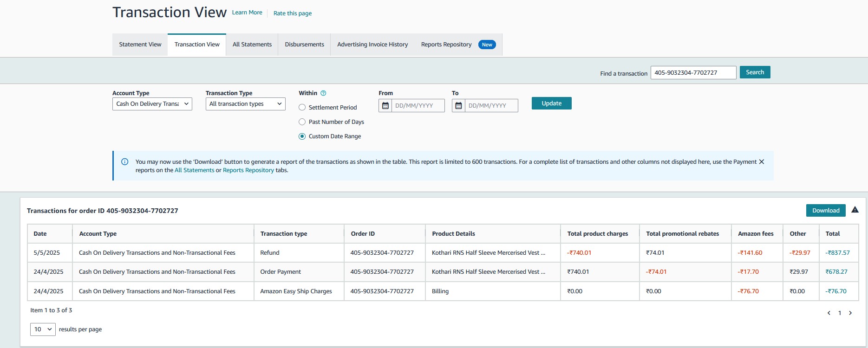
Task: Select the Custom Date Range radio option
Action: tap(302, 136)
